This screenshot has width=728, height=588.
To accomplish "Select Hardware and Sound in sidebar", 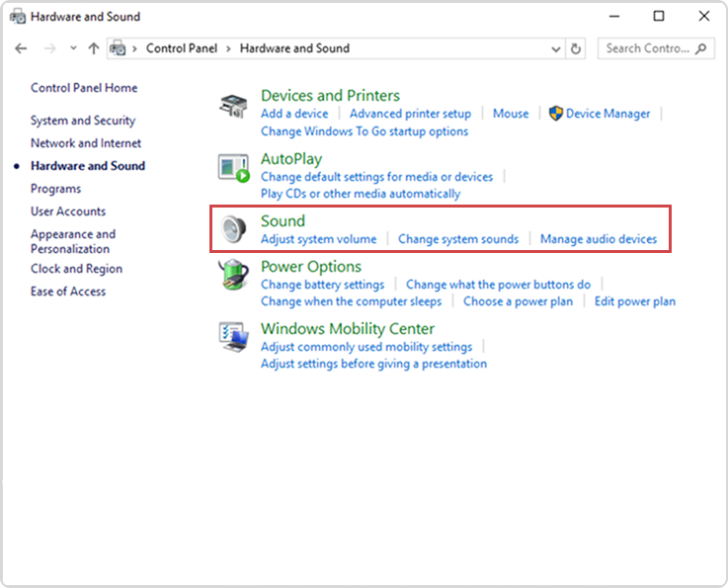I will pos(88,166).
